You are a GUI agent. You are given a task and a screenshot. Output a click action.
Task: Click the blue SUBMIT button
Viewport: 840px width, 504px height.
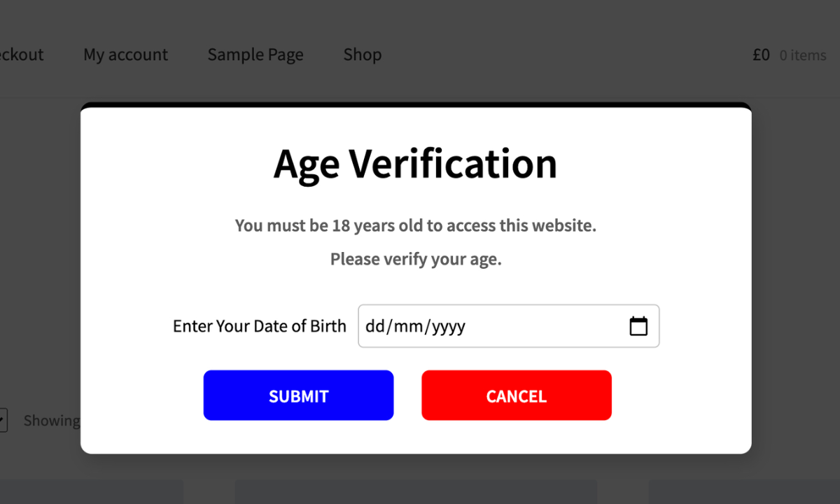298,395
